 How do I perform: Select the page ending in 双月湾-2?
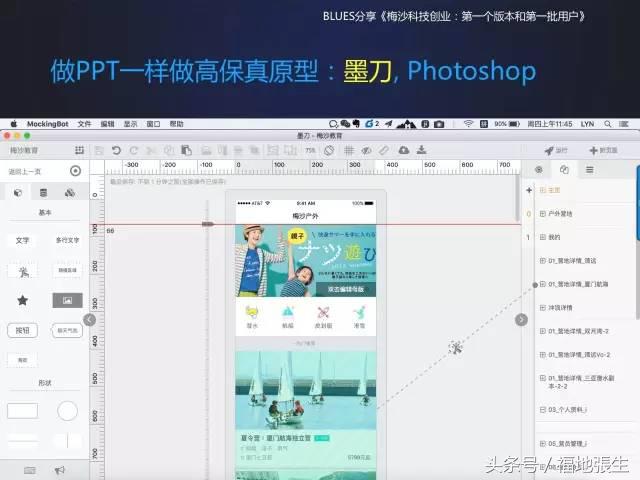tap(577, 331)
